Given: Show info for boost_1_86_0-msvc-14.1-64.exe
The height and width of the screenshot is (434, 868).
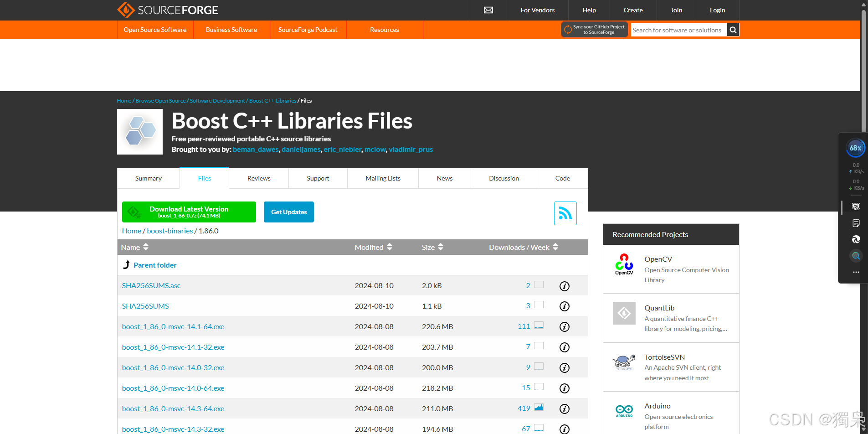Looking at the screenshot, I should [x=564, y=327].
